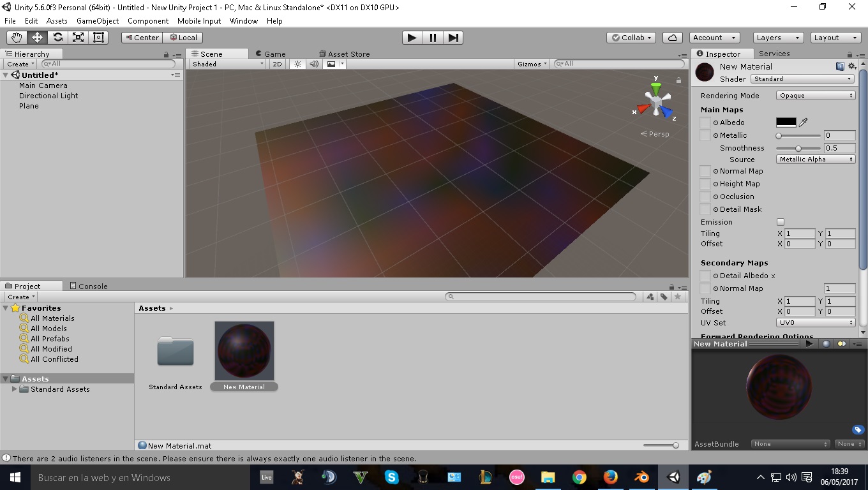This screenshot has height=490, width=868.
Task: Select the Height Map texture slot
Action: coord(705,184)
